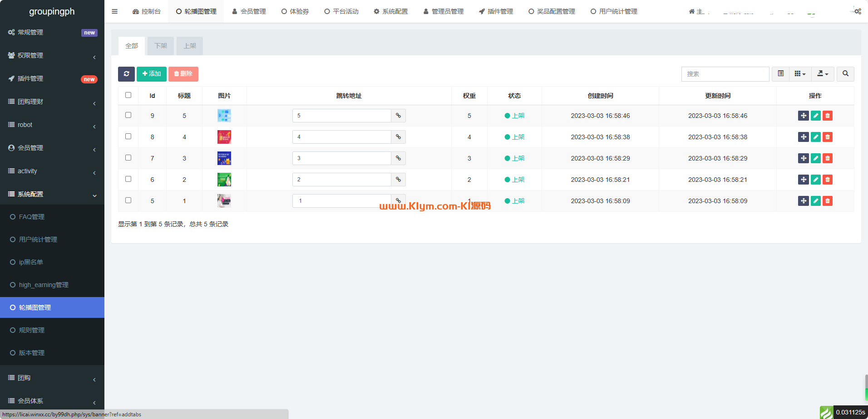Viewport: 868px width, 419px height.
Task: Check the checkbox for Id 7 row
Action: (128, 158)
